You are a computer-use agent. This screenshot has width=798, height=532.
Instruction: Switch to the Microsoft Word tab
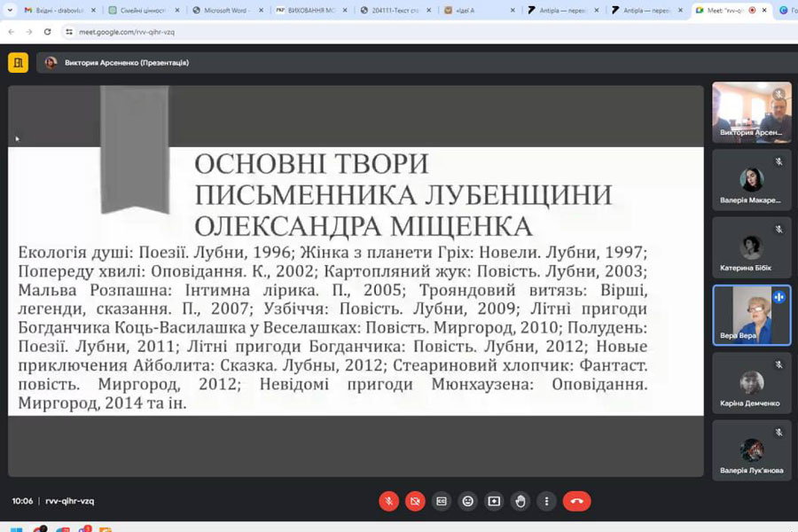(x=228, y=10)
